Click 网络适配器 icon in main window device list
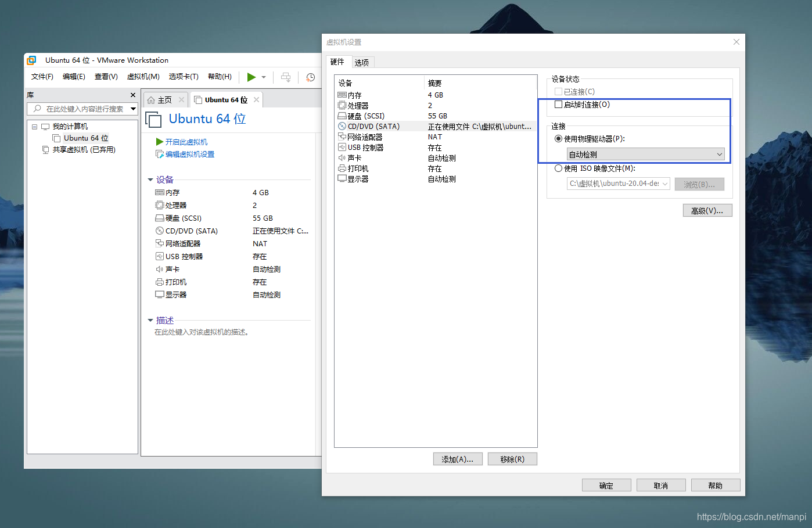The width and height of the screenshot is (812, 528). pyautogui.click(x=160, y=244)
